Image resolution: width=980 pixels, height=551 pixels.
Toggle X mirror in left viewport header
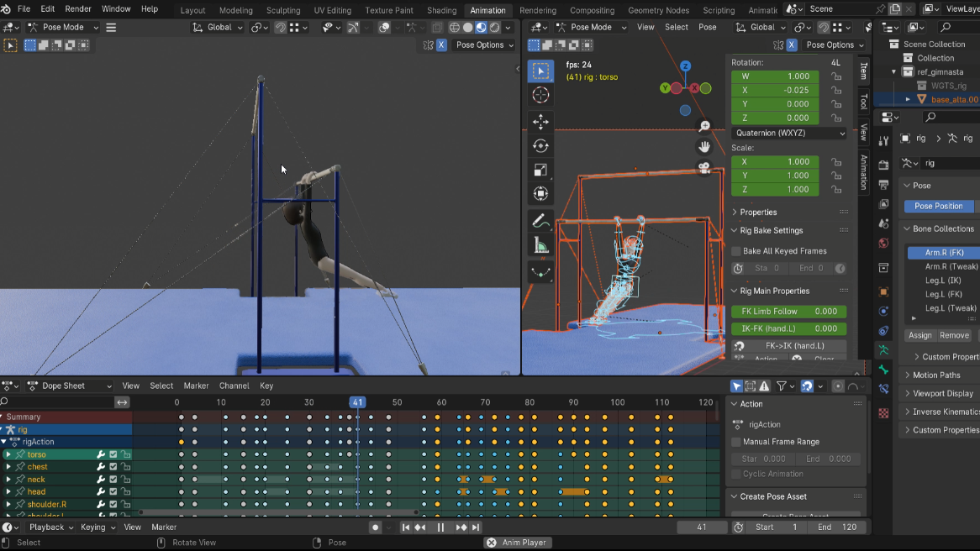441,45
